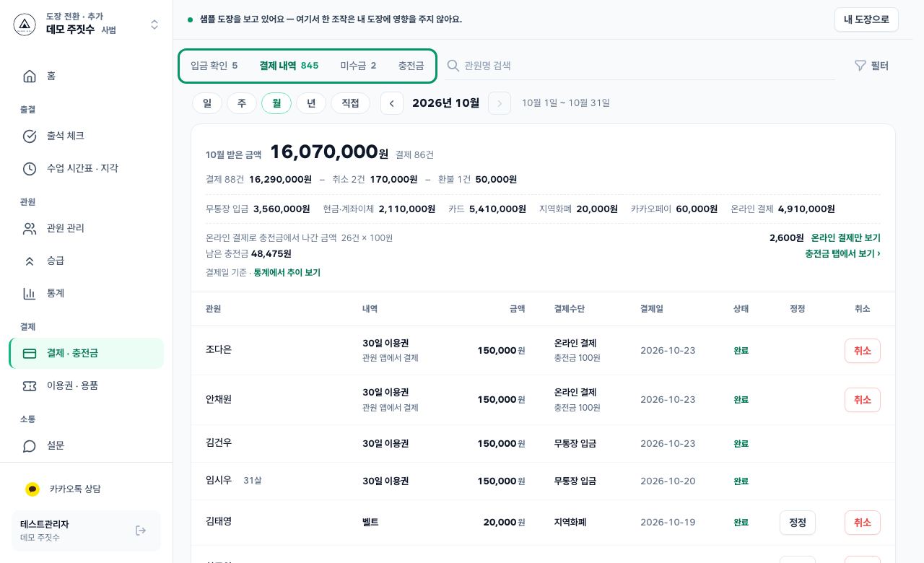
Task: Switch to 입금 확인 tab
Action: 214,66
